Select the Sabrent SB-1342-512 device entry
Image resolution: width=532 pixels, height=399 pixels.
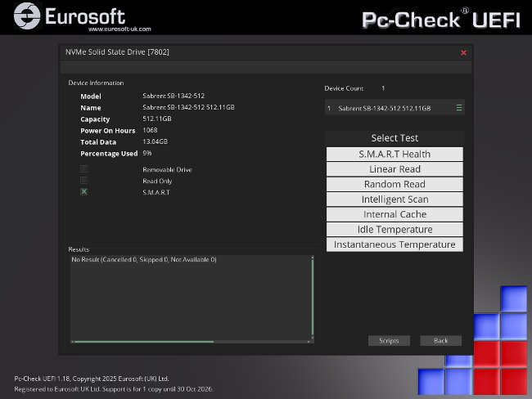(385, 108)
